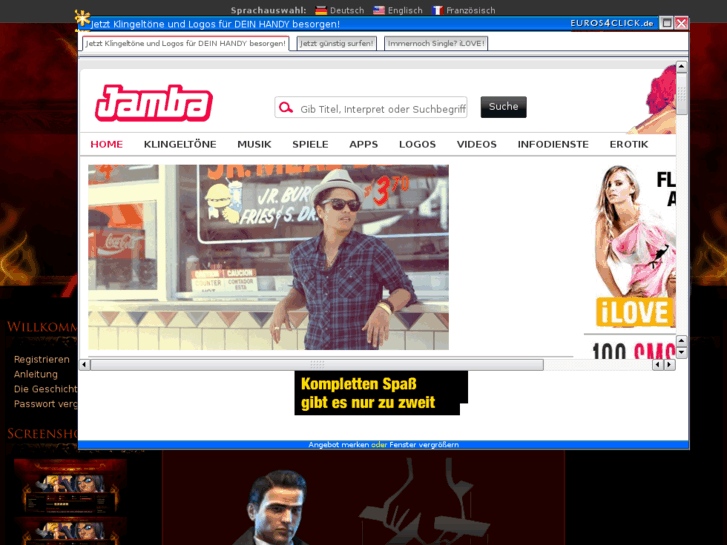Open APPS menu item
This screenshot has height=545, width=727.
tap(364, 144)
